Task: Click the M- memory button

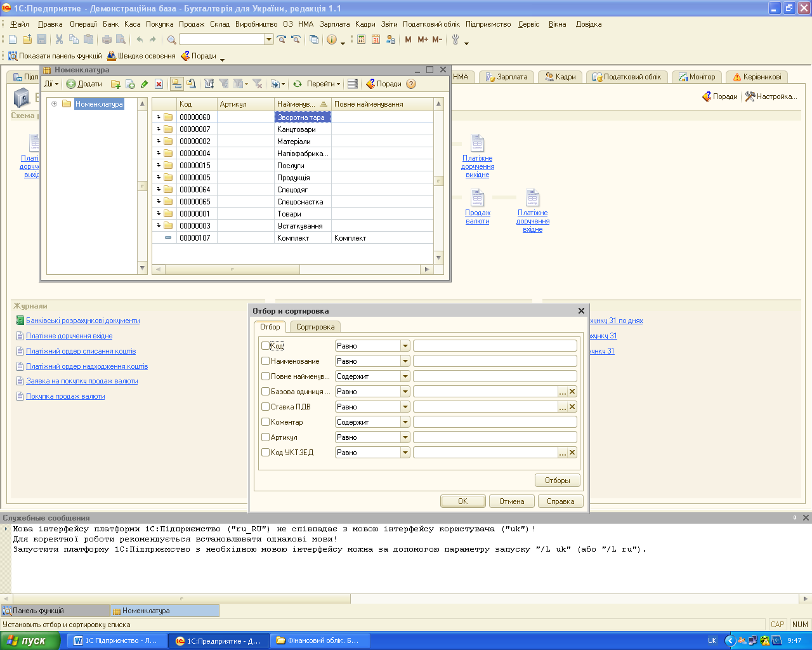Action: [437, 39]
